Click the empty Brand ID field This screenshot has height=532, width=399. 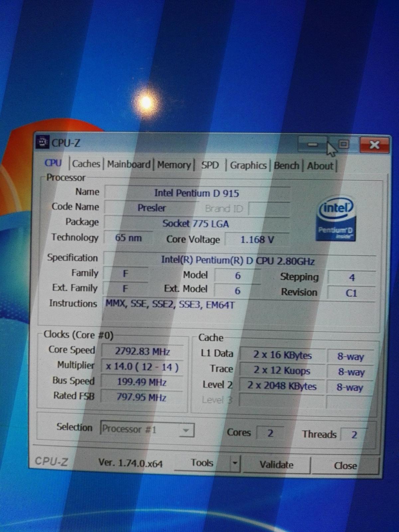point(269,209)
